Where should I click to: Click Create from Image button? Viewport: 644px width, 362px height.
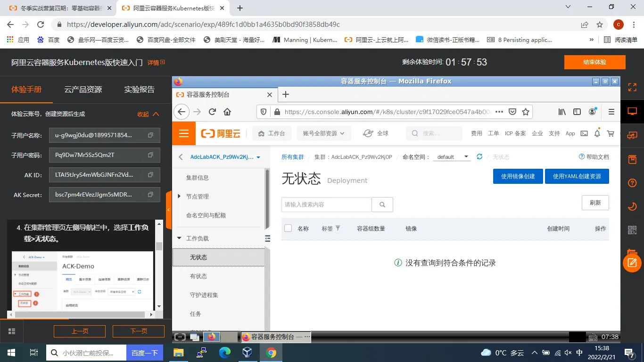518,176
